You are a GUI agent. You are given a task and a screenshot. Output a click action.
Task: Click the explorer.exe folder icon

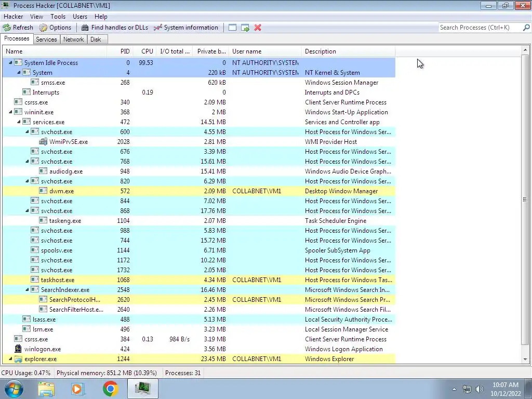coord(18,358)
